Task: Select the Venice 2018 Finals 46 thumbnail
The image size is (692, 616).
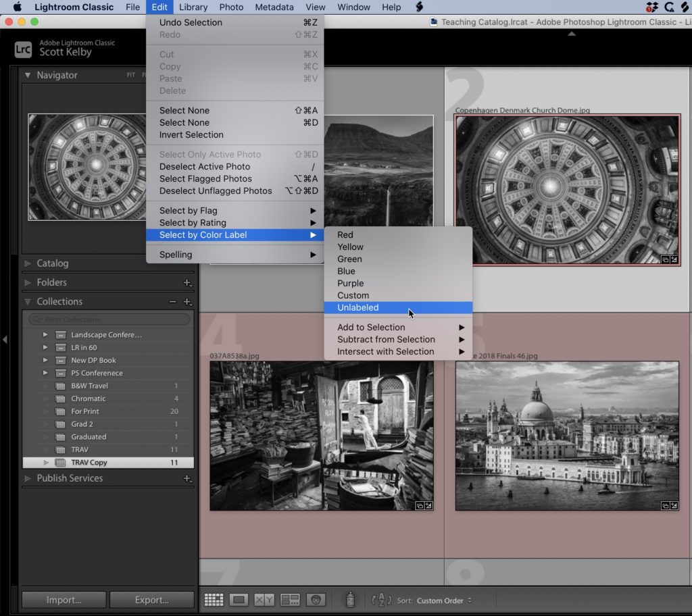Action: click(x=567, y=436)
